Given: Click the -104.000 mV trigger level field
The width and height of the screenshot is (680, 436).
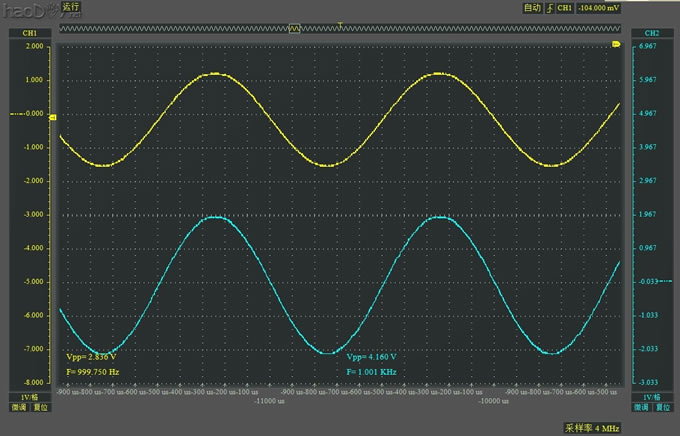Looking at the screenshot, I should tap(599, 7).
